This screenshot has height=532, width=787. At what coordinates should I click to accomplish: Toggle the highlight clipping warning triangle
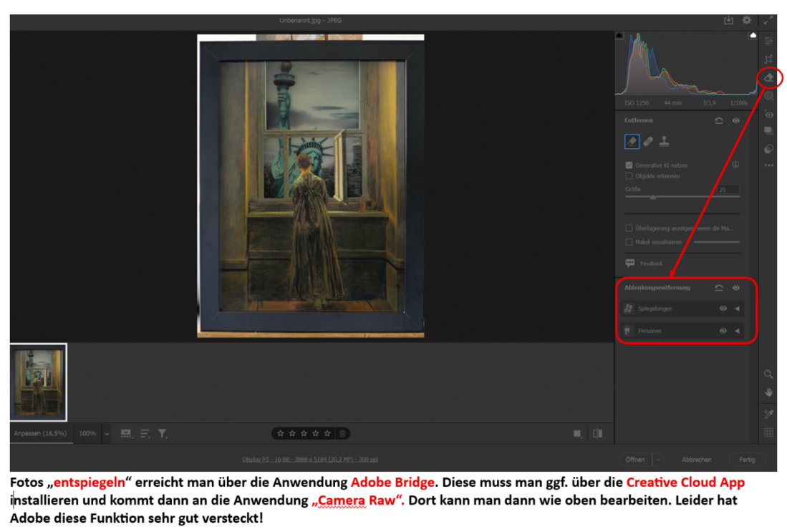[753, 36]
